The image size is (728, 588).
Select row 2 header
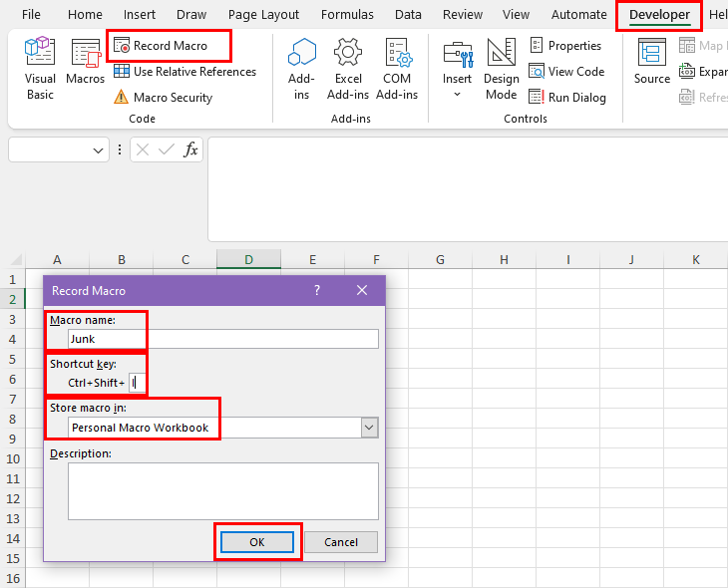click(13, 299)
